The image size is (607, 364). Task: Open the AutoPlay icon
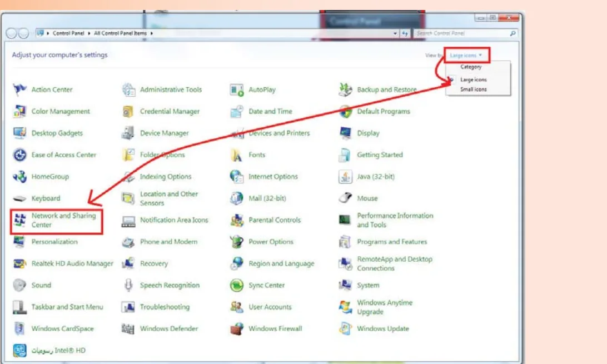(237, 89)
